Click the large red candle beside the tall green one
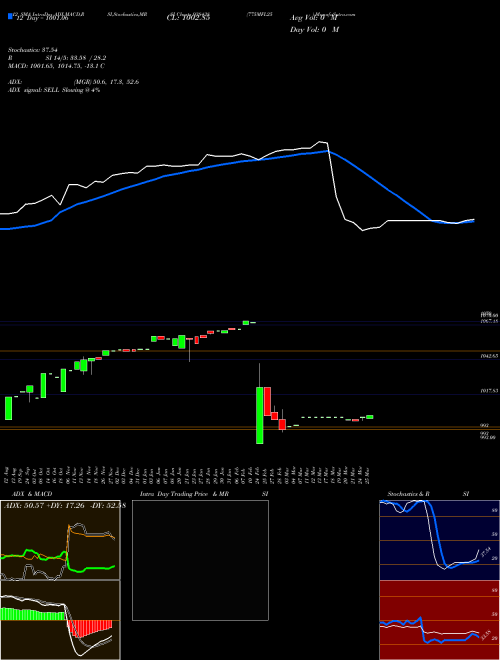The height and width of the screenshot is (660, 500). (267, 401)
